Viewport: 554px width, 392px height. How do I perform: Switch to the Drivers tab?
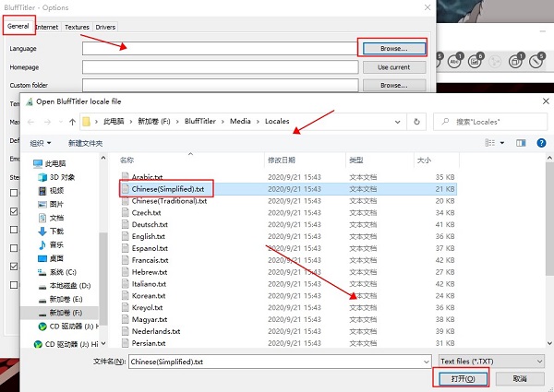point(106,28)
